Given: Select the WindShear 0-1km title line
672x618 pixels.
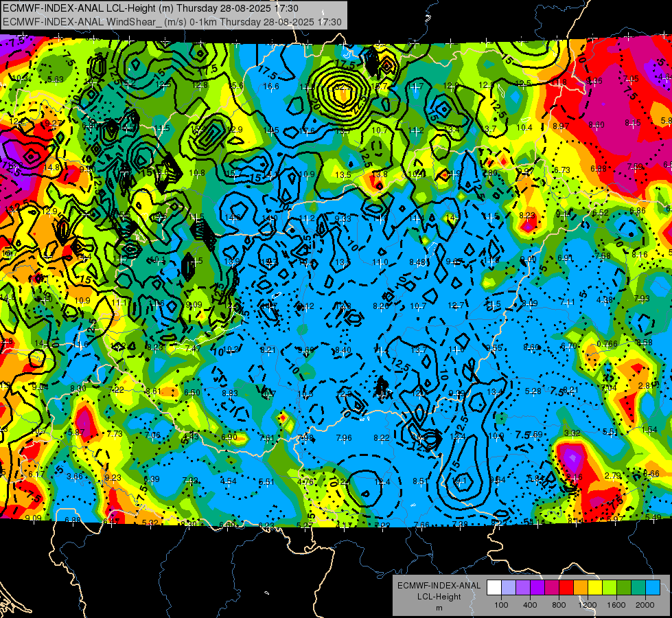Looking at the screenshot, I should 172,22.
